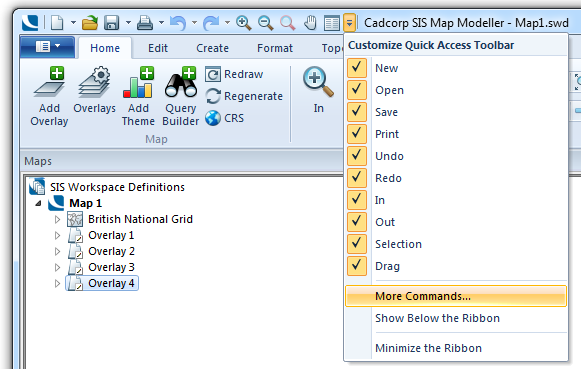
Task: Uncheck New in the customize menu
Action: (x=357, y=68)
